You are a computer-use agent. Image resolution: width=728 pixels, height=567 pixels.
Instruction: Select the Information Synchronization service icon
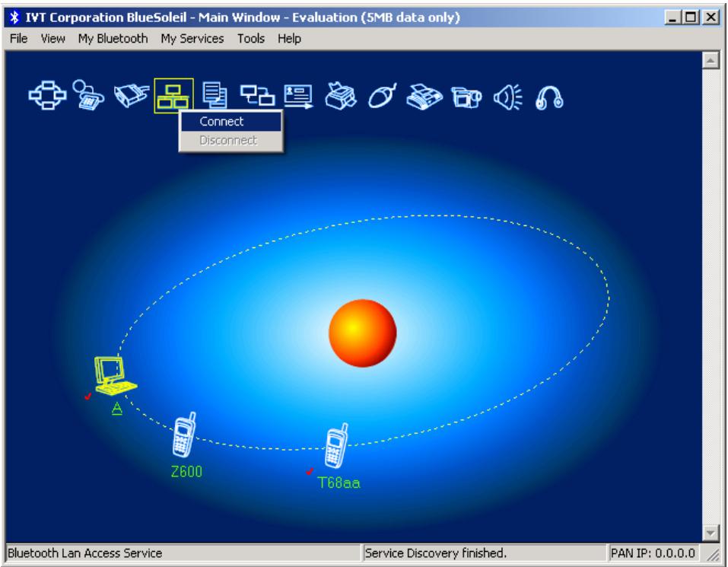[257, 96]
